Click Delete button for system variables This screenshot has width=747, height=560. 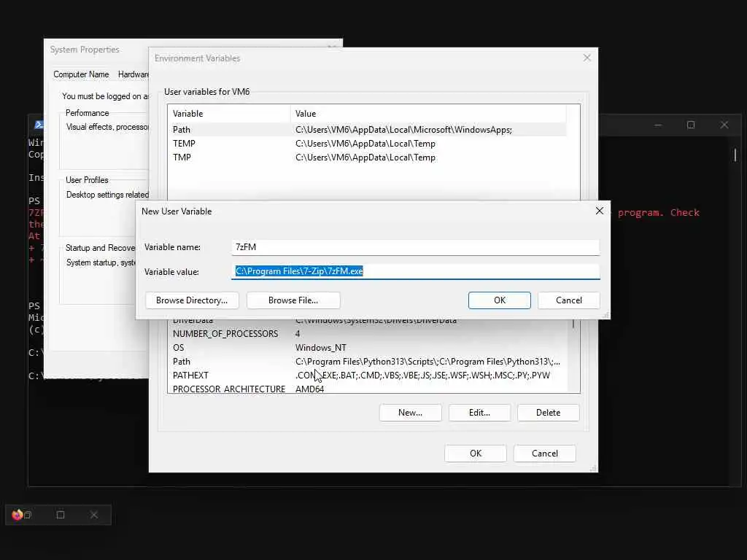click(549, 413)
